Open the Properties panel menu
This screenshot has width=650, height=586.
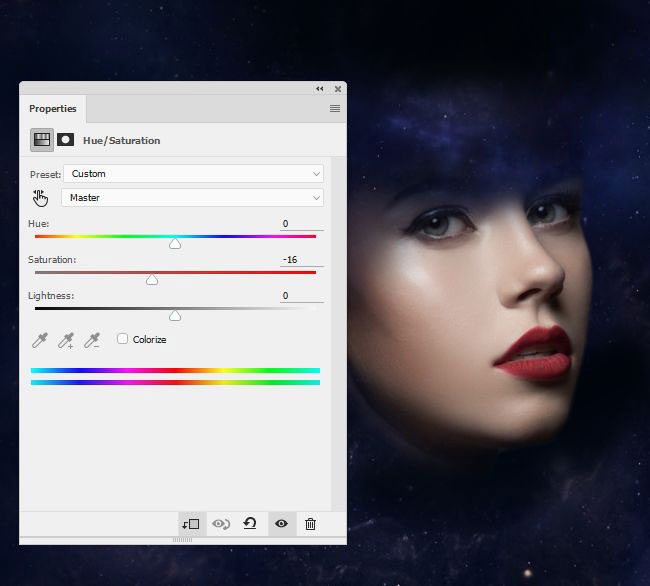[335, 109]
